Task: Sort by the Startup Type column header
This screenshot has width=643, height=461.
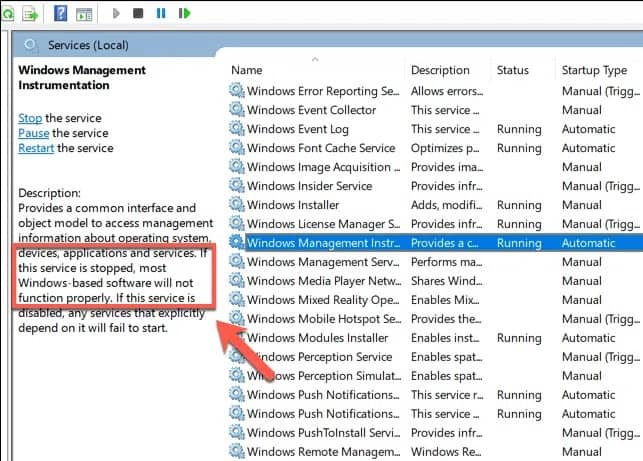Action: pos(594,71)
